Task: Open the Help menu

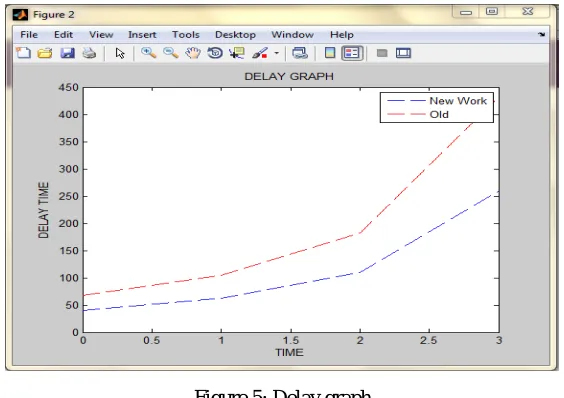Action: click(x=342, y=35)
